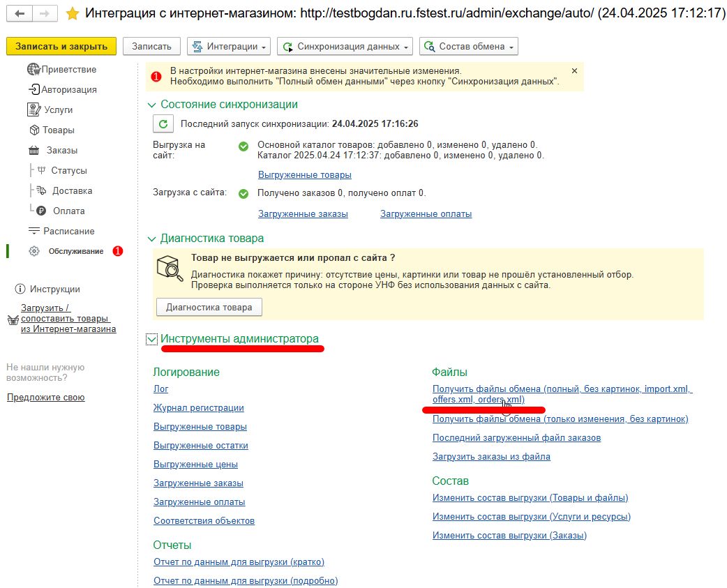Click the Авторизация login icon in sidebar
Screen dimensions: 727x588
33,90
